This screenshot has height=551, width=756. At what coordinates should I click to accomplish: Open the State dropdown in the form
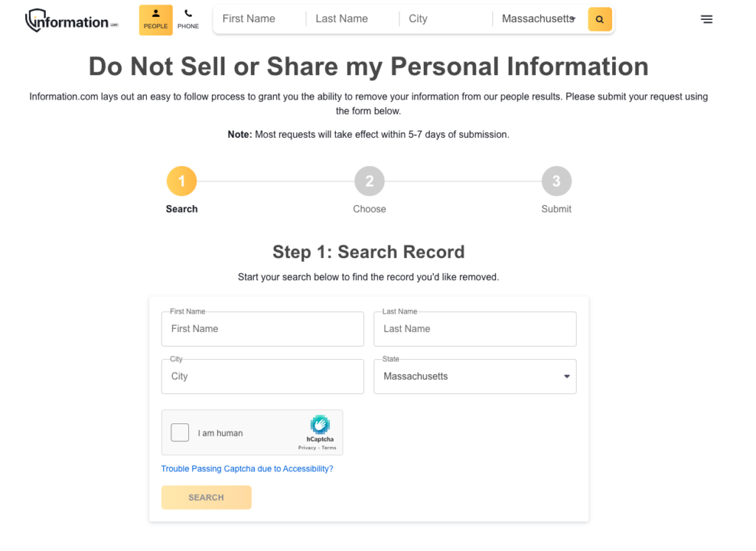[475, 376]
